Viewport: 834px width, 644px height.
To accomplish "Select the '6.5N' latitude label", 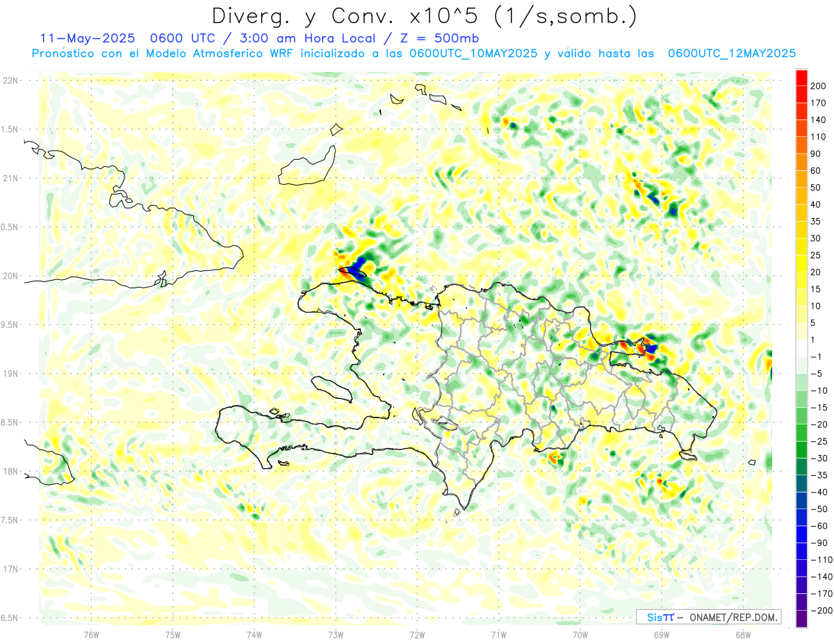I will pyautogui.click(x=10, y=618).
